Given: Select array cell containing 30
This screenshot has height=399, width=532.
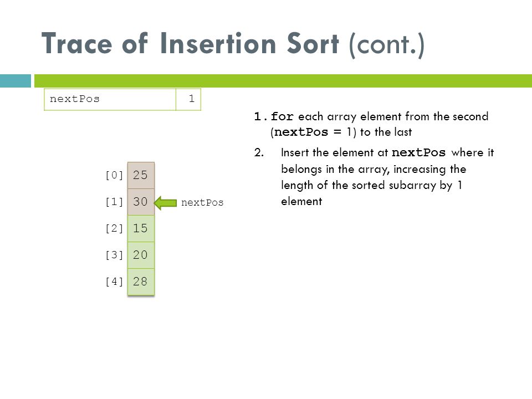Looking at the screenshot, I should click(x=141, y=202).
